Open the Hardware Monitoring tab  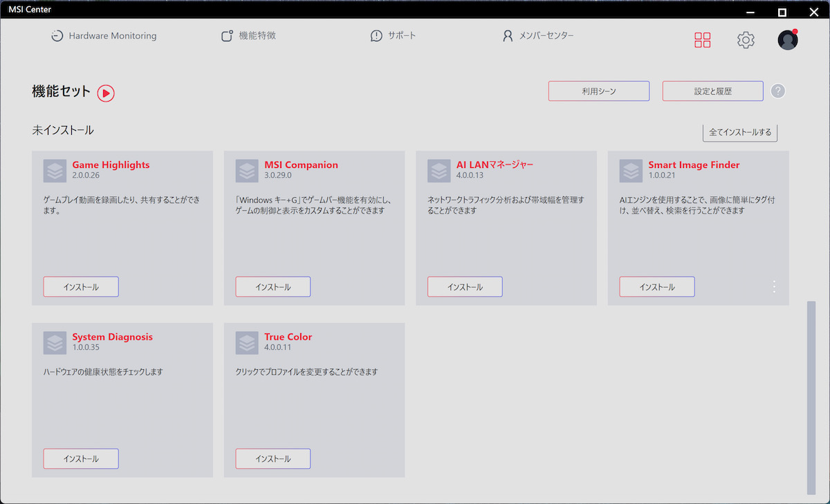pyautogui.click(x=104, y=36)
